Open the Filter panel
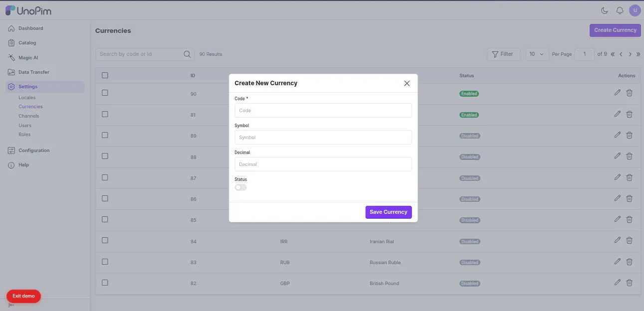Screen dimensions: 644x311 click(x=503, y=54)
